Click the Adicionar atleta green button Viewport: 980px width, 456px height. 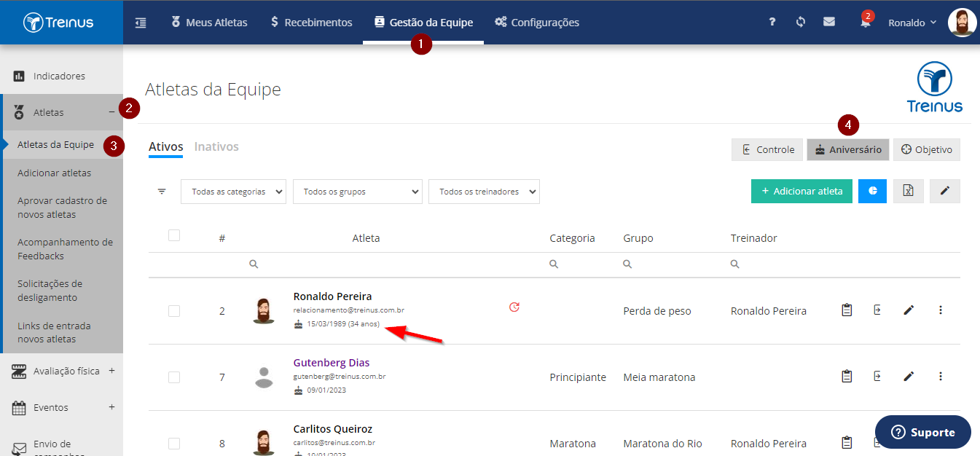point(801,191)
